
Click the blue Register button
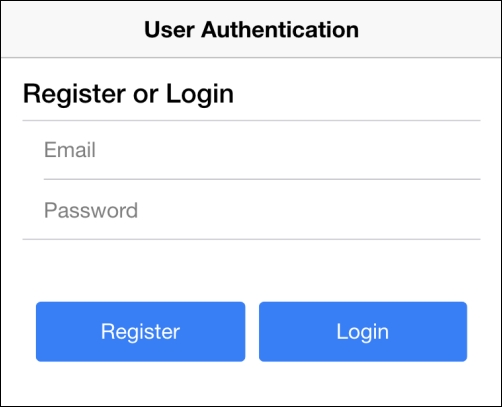click(x=140, y=332)
